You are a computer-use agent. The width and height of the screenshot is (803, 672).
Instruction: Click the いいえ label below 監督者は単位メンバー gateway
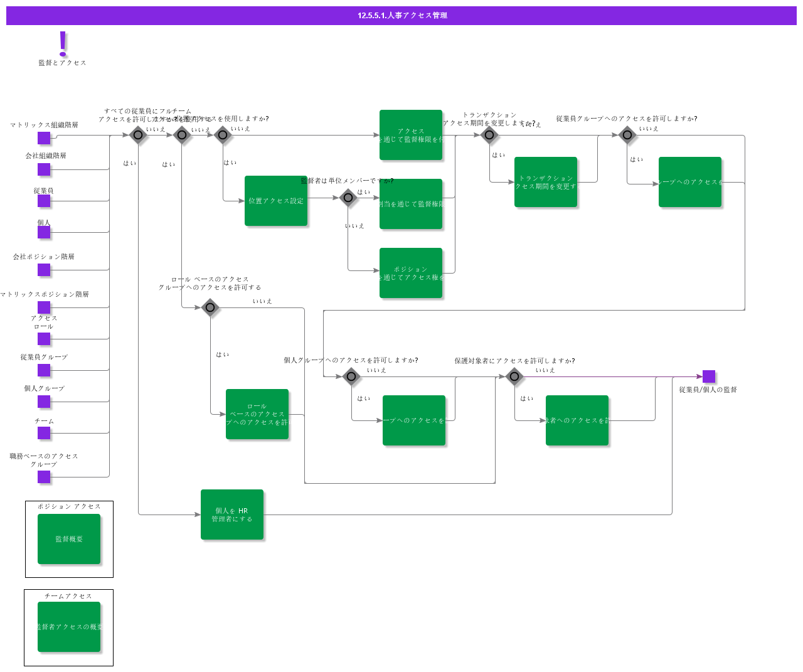pyautogui.click(x=354, y=226)
